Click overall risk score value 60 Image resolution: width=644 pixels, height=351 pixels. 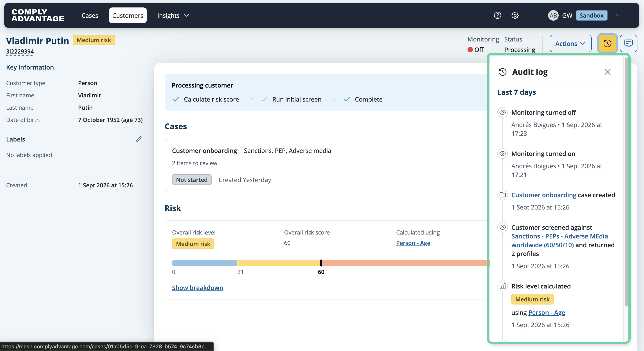287,243
